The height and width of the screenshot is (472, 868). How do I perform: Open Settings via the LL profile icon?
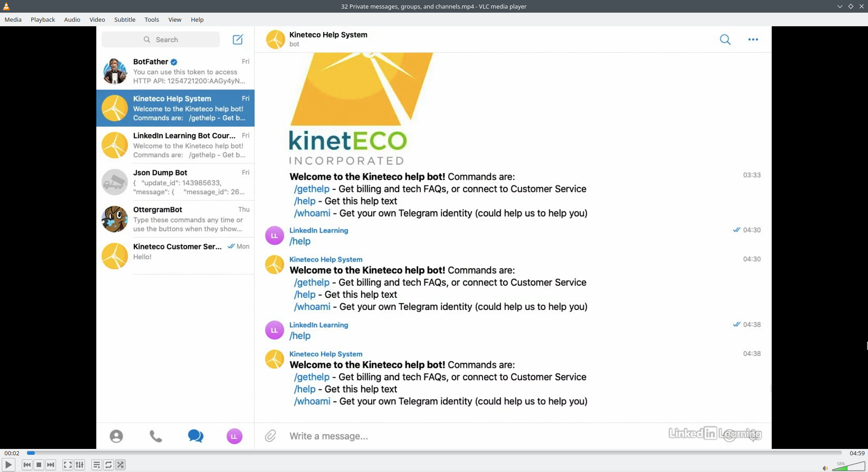234,436
